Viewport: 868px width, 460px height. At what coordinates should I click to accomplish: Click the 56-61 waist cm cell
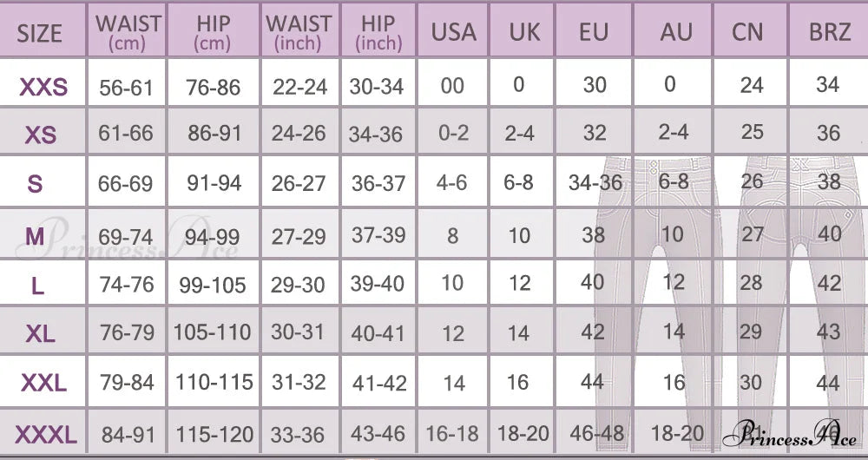127,86
